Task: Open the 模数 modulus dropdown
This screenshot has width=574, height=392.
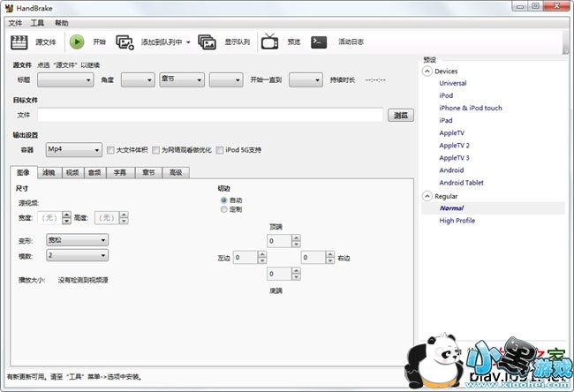Action: (77, 255)
